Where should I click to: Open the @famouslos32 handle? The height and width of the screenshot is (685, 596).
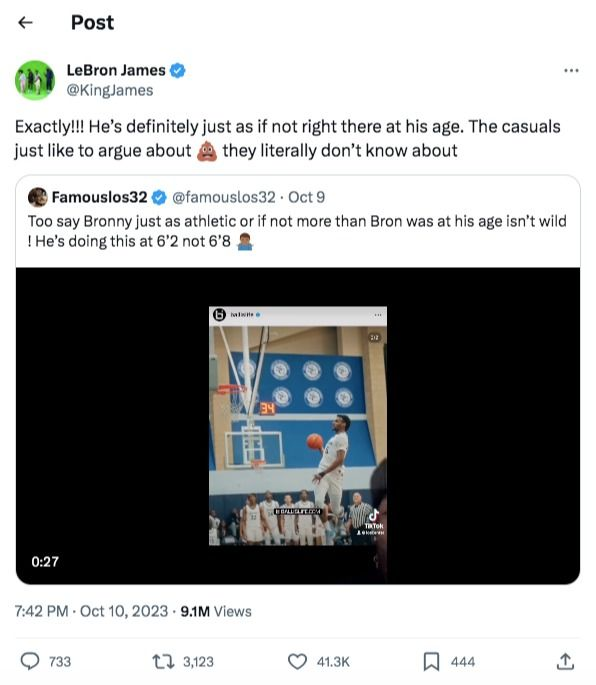pos(224,197)
